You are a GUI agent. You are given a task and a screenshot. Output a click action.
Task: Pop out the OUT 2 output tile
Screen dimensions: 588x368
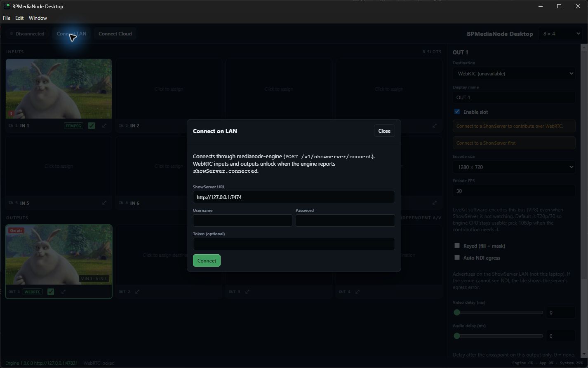137,292
